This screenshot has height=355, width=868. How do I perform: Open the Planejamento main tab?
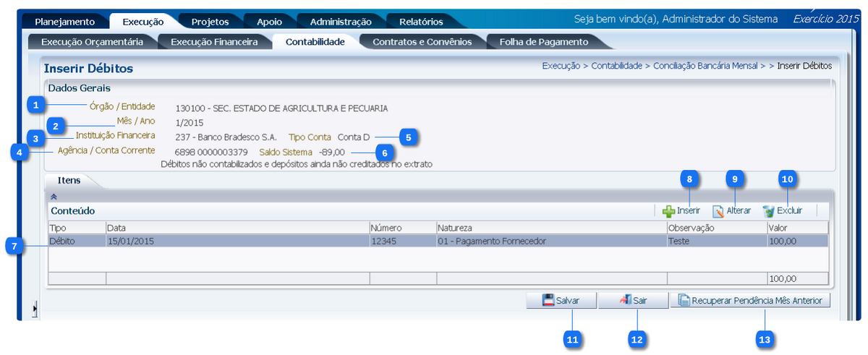64,22
